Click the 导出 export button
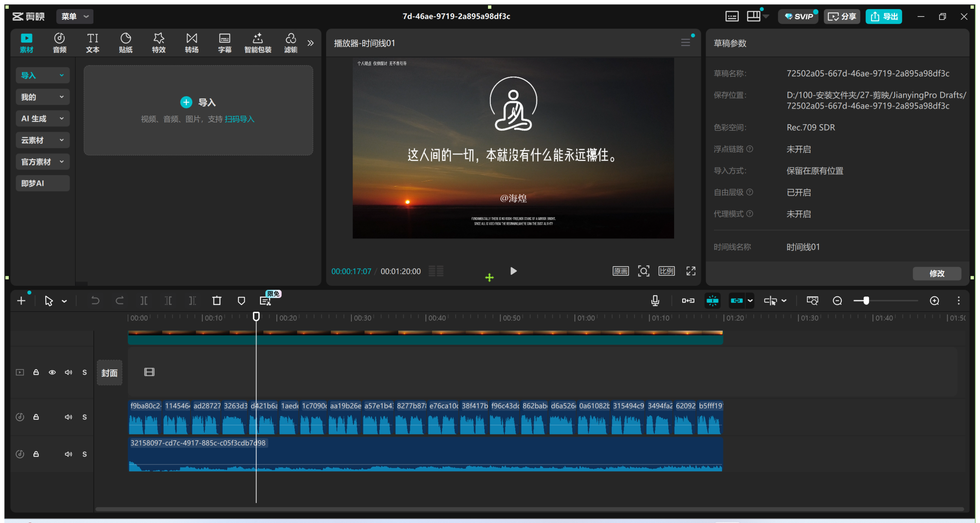 click(x=884, y=16)
